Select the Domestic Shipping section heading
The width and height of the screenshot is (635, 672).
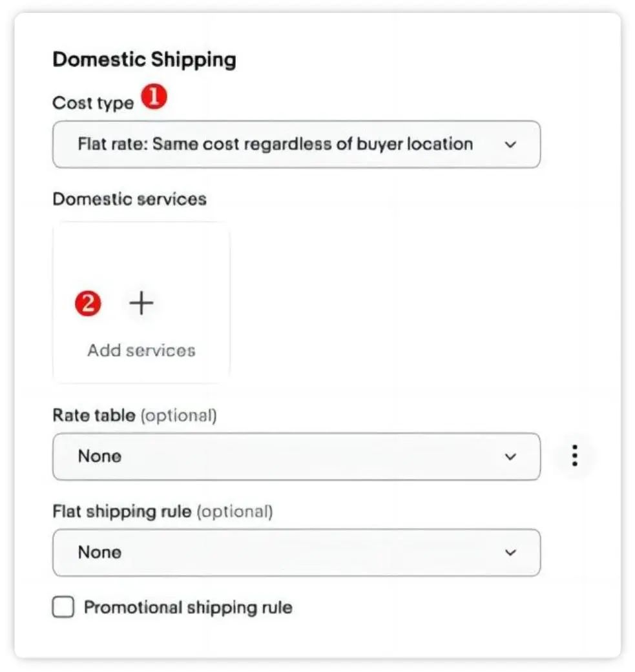(145, 59)
